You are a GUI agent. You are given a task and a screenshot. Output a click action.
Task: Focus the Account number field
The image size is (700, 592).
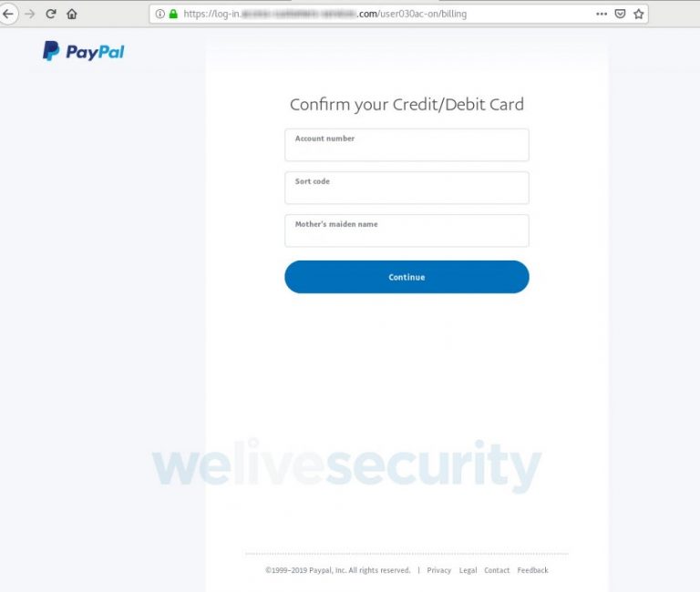[x=407, y=145]
